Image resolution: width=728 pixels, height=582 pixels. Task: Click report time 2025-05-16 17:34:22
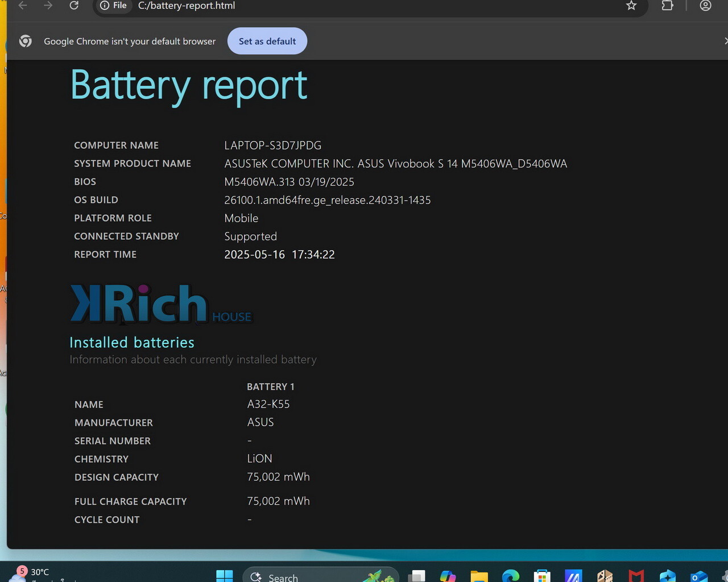click(x=279, y=255)
